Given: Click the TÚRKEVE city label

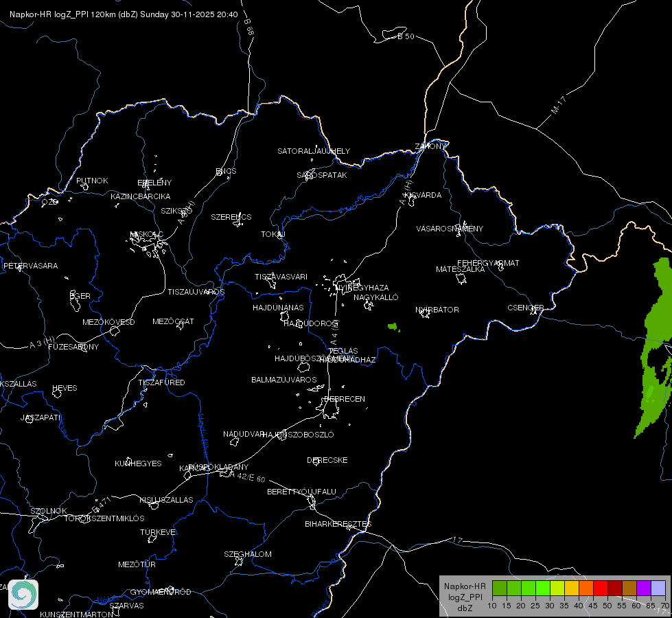Looking at the screenshot, I should click(158, 531).
